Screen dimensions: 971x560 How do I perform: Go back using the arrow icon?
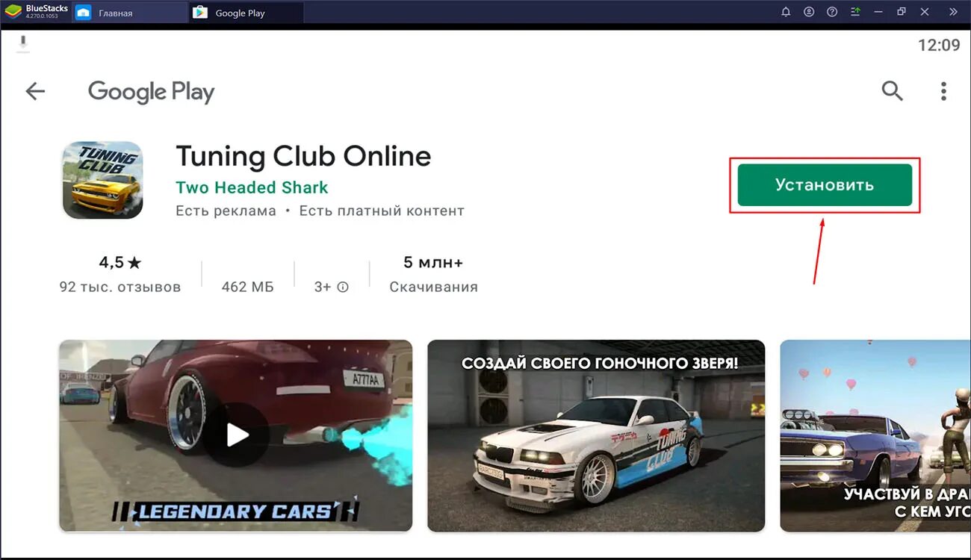[35, 91]
